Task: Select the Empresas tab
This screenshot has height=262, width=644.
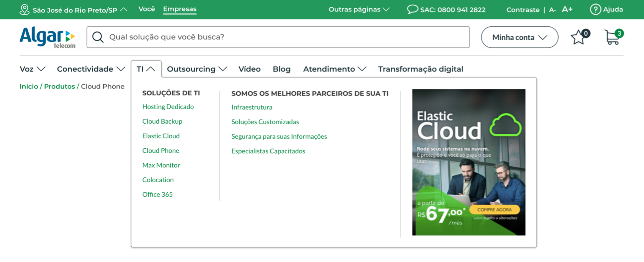Action: pos(180,9)
